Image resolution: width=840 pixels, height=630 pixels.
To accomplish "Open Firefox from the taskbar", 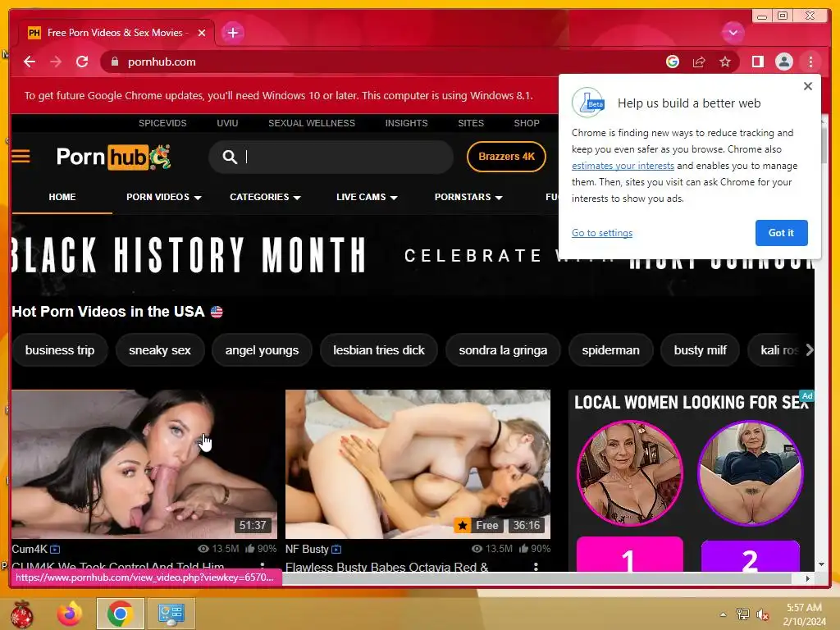I will coord(71,614).
